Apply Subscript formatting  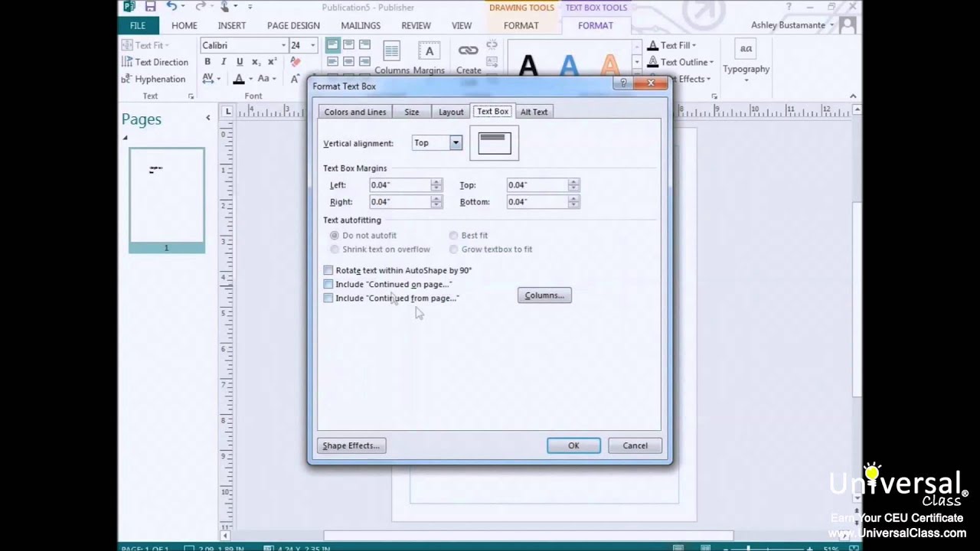tap(256, 62)
